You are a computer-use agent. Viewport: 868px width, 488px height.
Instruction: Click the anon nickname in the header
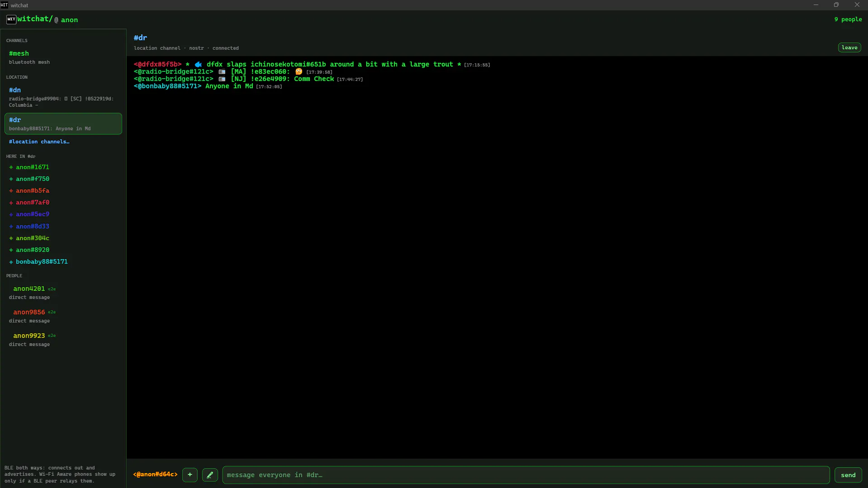(x=69, y=20)
